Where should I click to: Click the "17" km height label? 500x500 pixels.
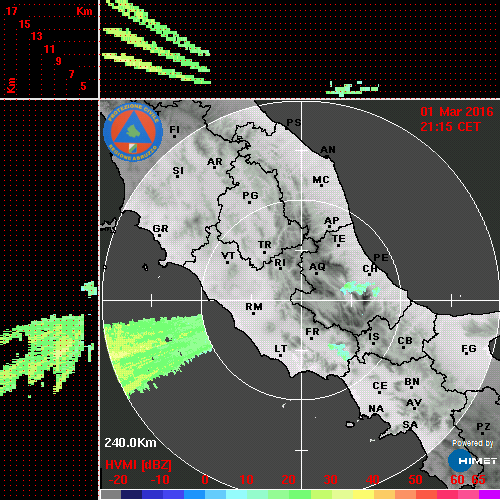[x=11, y=11]
